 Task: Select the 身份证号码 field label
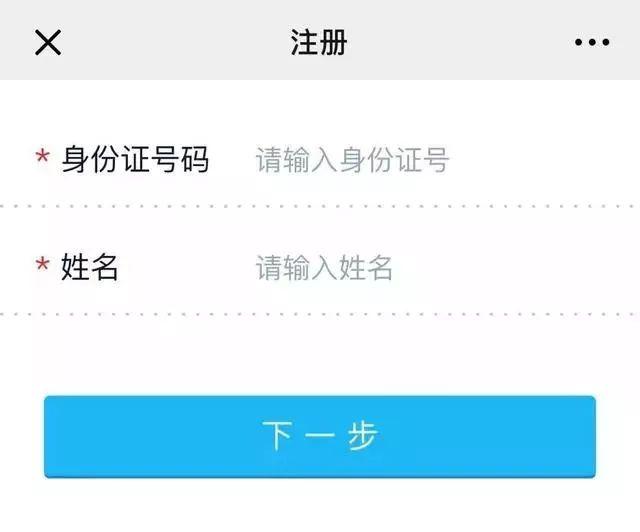[x=135, y=159]
